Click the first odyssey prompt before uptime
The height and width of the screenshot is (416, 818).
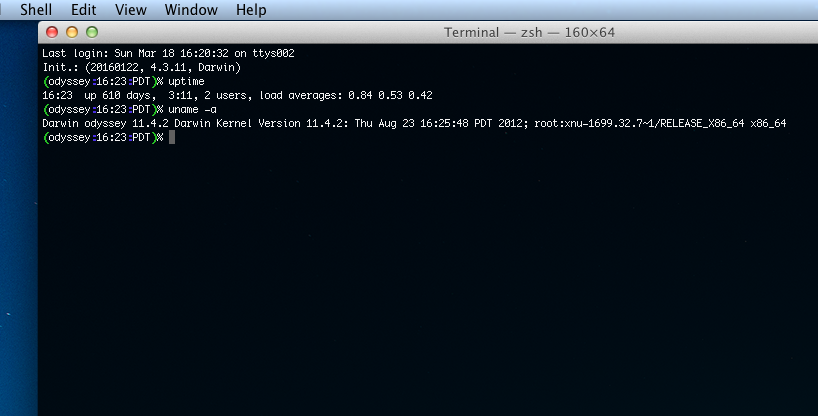pyautogui.click(x=69, y=81)
